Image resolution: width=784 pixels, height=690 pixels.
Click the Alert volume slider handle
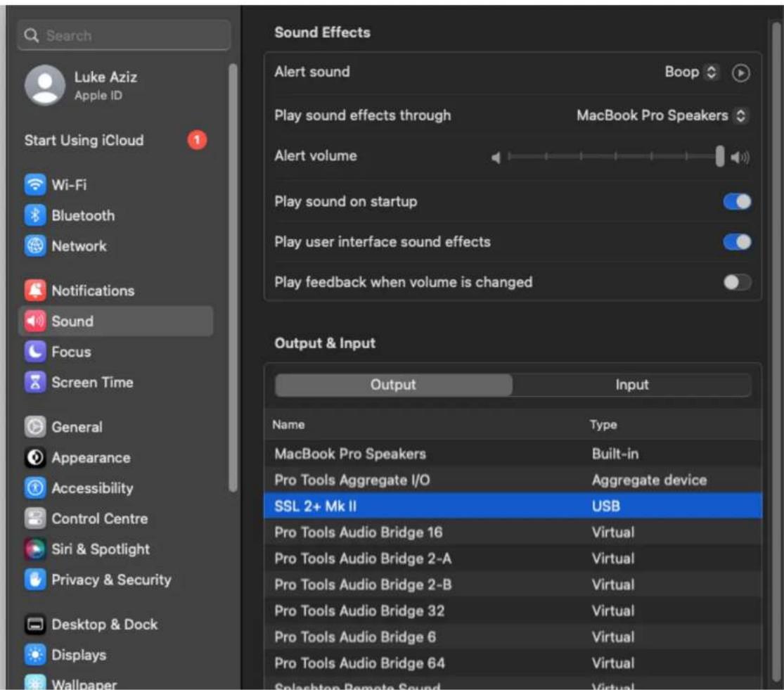pyautogui.click(x=719, y=157)
